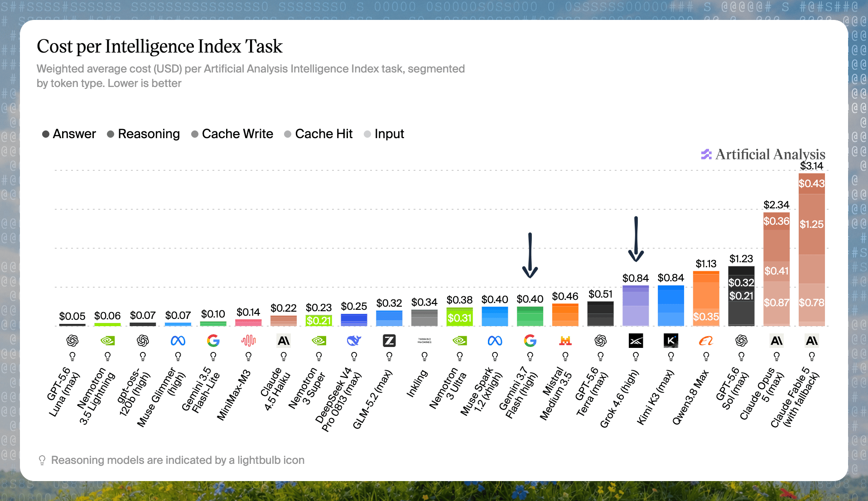868x501 pixels.
Task: Click the lightbulb icon in the footnote
Action: tap(42, 460)
